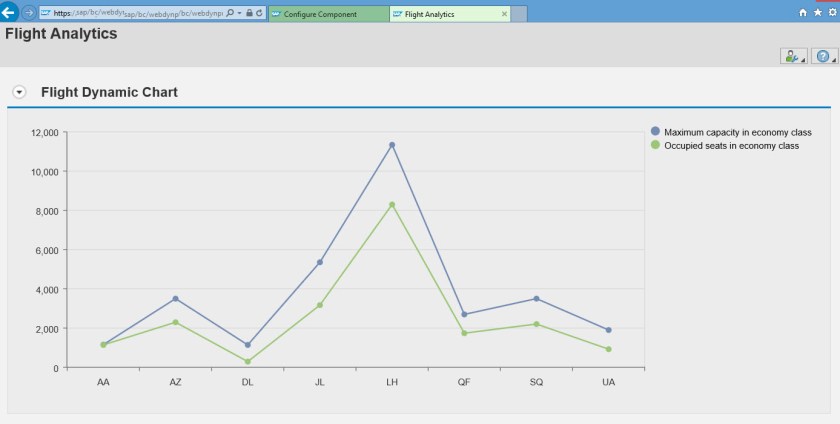Viewport: 840px width, 424px height.
Task: Go back with the browser back arrow
Action: (9, 12)
